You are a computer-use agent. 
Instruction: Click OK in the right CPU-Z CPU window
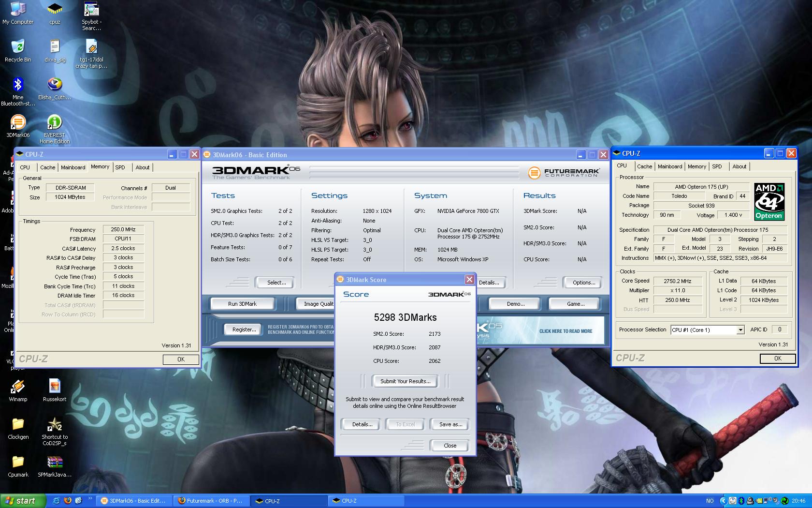[x=778, y=359]
